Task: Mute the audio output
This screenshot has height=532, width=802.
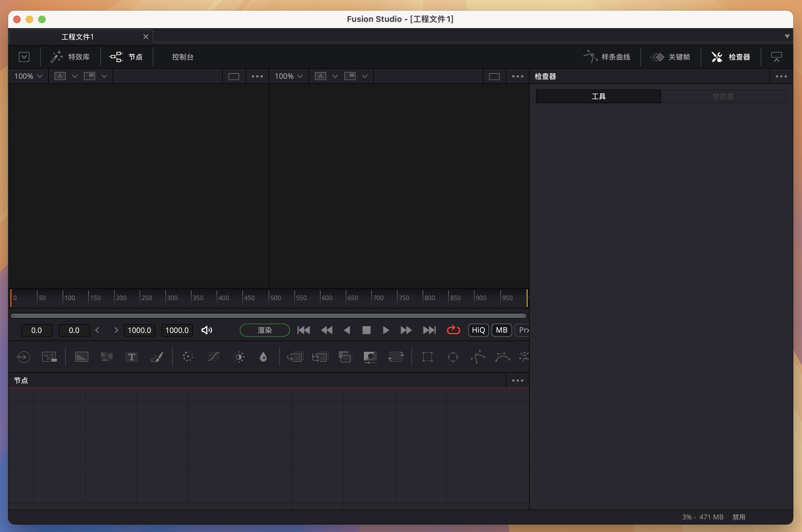Action: click(207, 330)
